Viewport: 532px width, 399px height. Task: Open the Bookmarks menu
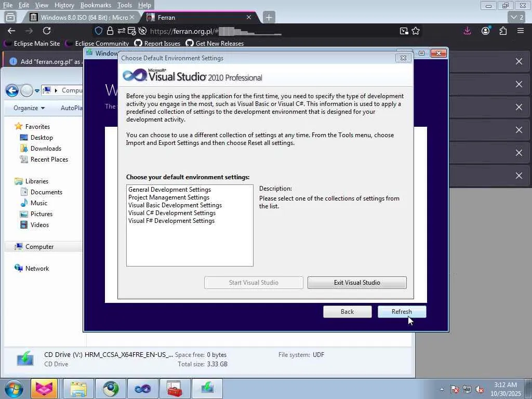96,5
